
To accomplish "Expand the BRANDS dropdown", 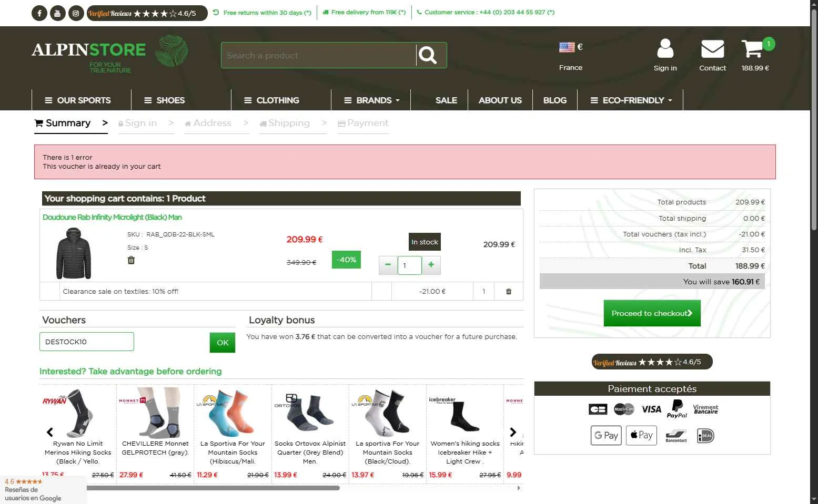I will (371, 100).
